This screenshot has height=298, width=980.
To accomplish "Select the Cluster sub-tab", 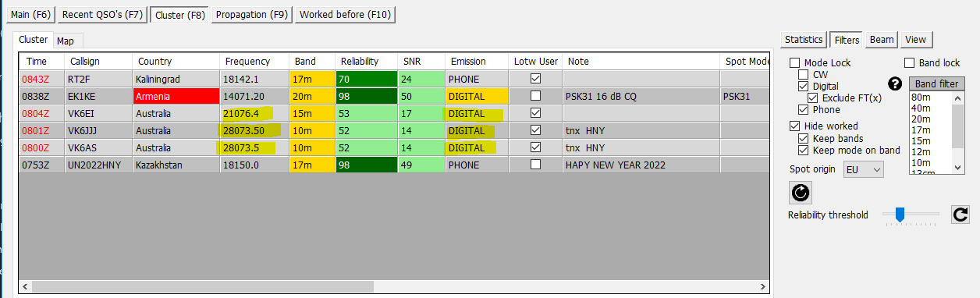I will click(33, 39).
